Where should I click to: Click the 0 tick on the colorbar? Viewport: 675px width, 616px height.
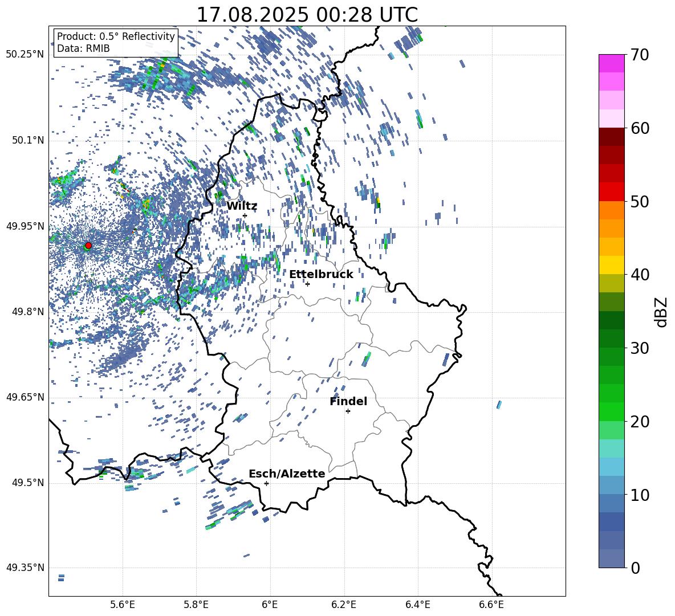[x=635, y=568]
